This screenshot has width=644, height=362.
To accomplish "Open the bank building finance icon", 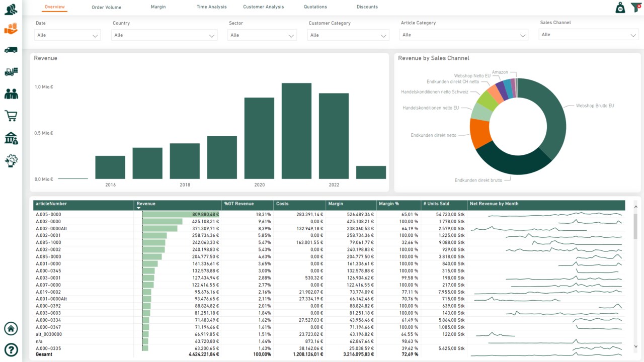I will pyautogui.click(x=11, y=138).
